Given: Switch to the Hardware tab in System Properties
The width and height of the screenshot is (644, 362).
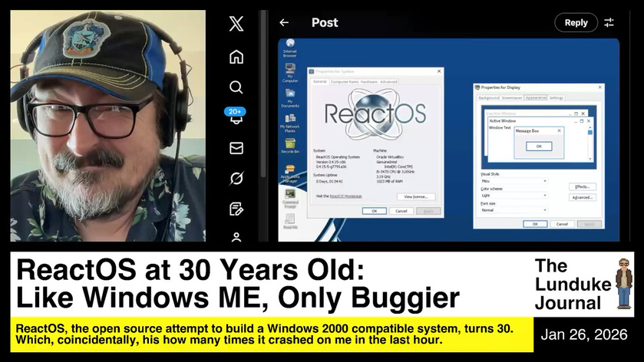Looking at the screenshot, I should 369,81.
